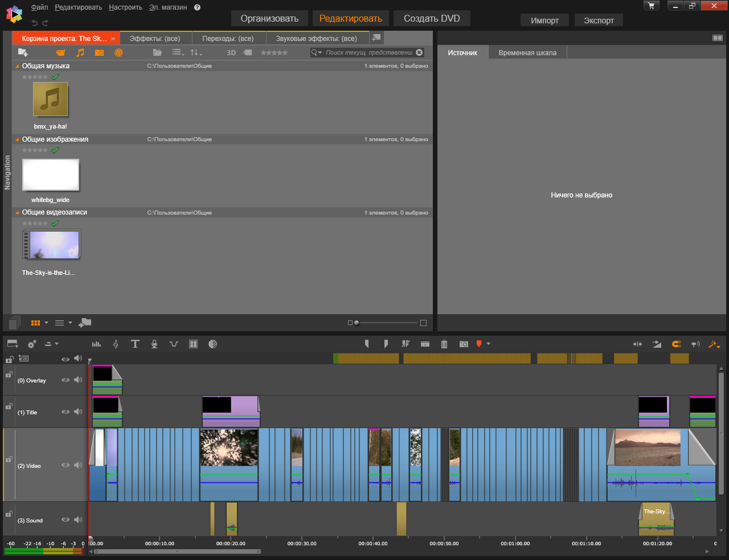Open the tags filter icon
This screenshot has height=560, width=729.
(248, 52)
